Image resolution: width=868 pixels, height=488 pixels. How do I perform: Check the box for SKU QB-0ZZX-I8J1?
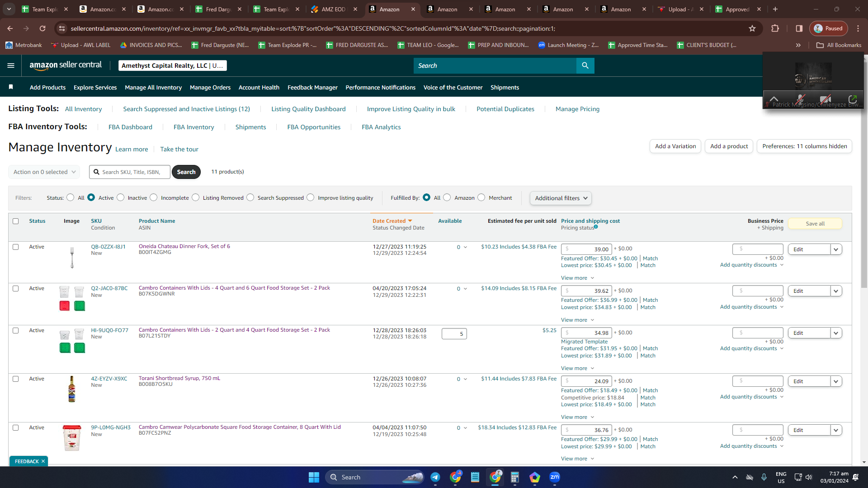point(16,247)
